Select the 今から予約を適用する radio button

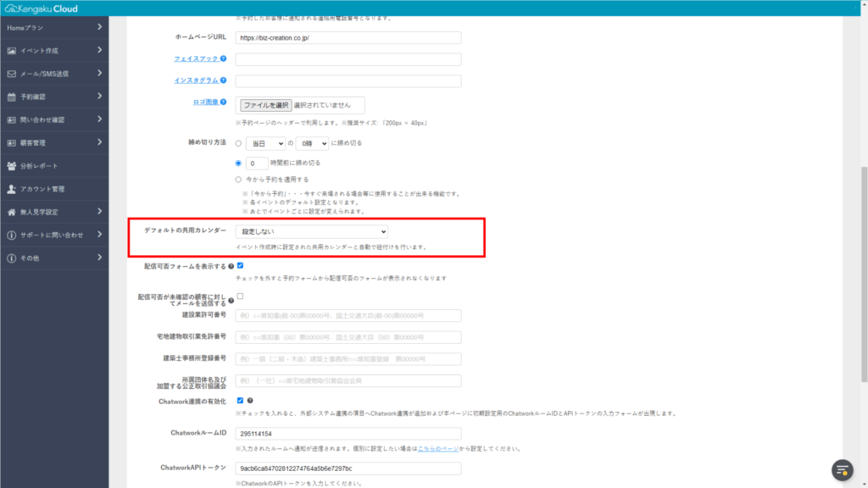238,180
